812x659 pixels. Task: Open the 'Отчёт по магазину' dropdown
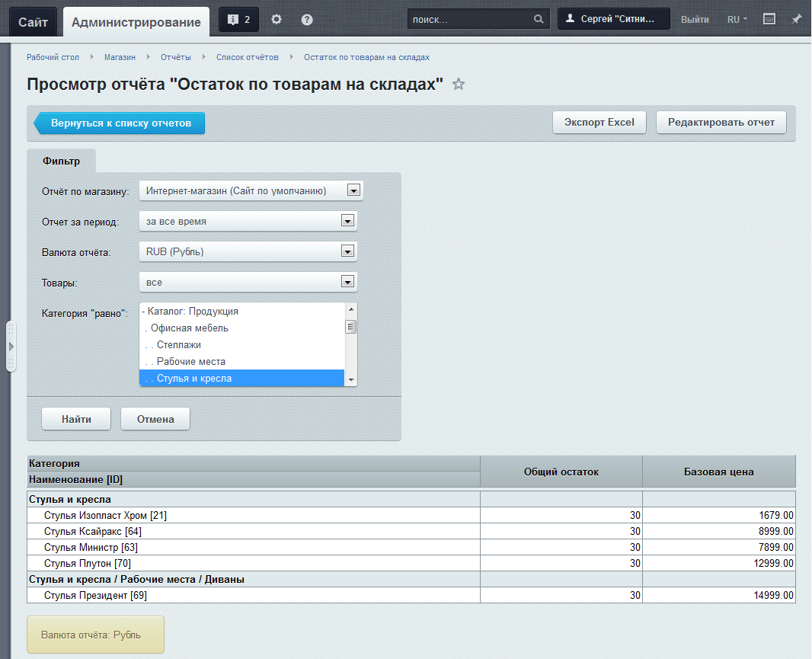click(x=251, y=190)
